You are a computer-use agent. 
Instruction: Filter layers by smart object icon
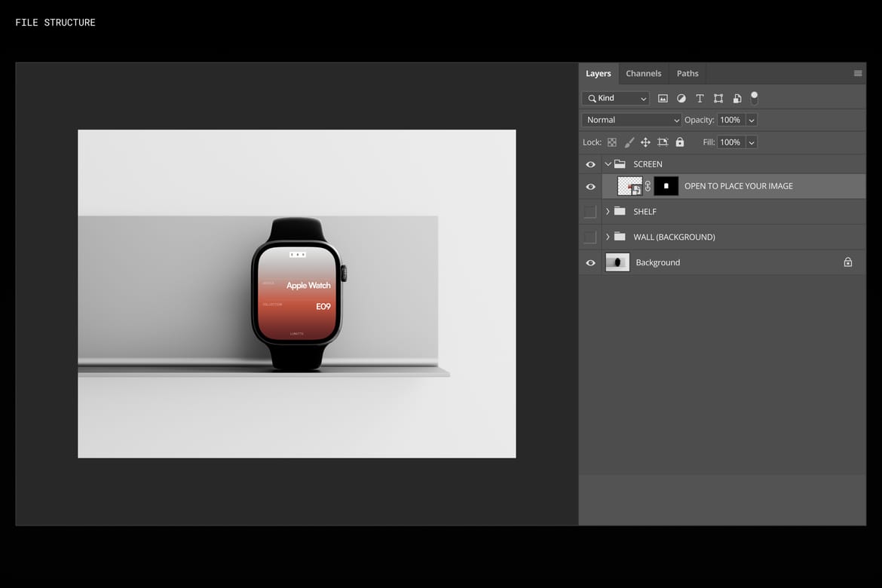tap(737, 99)
